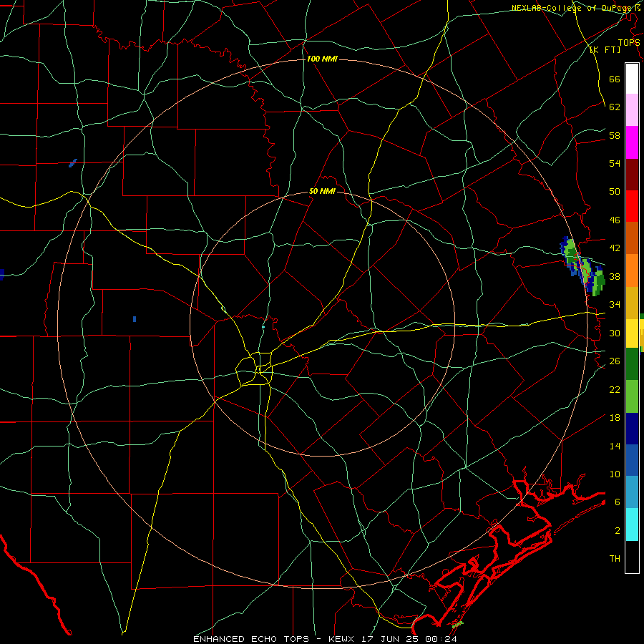Click the light pink legend swatch
The image size is (644, 644).
coord(632,109)
